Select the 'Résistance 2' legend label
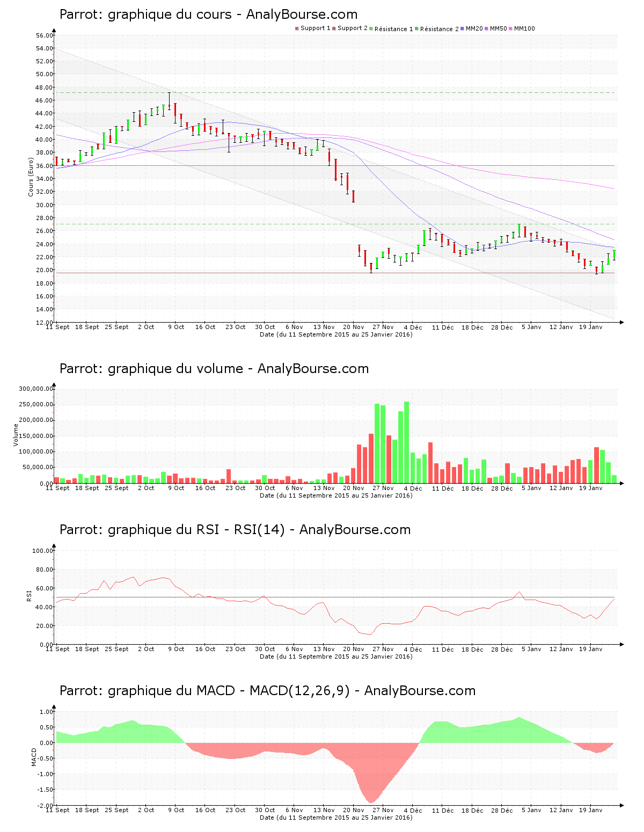Image resolution: width=644 pixels, height=832 pixels. point(440,29)
